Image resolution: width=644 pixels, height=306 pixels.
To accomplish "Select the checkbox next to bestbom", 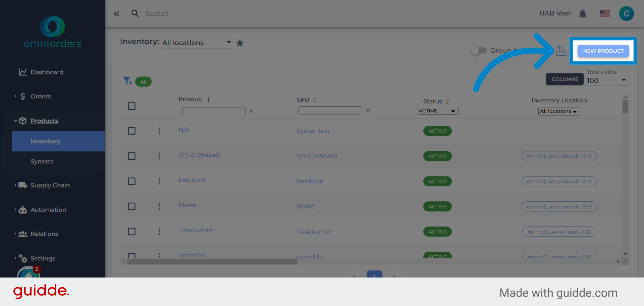I will tap(131, 181).
